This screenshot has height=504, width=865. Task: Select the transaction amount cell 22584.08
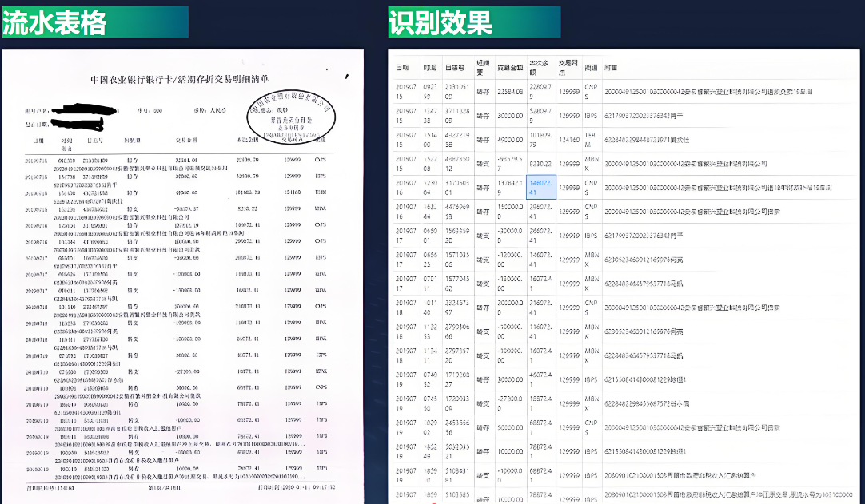[510, 91]
